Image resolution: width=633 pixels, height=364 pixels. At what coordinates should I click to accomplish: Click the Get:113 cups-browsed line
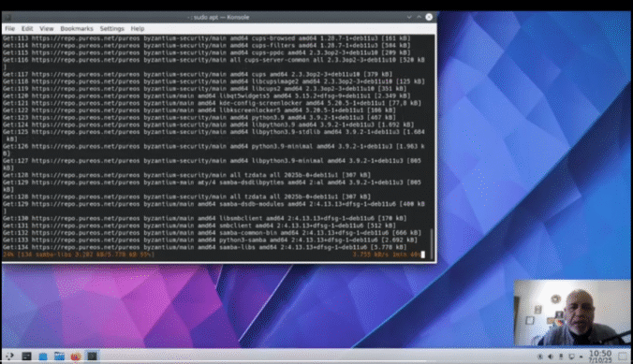tap(206, 38)
